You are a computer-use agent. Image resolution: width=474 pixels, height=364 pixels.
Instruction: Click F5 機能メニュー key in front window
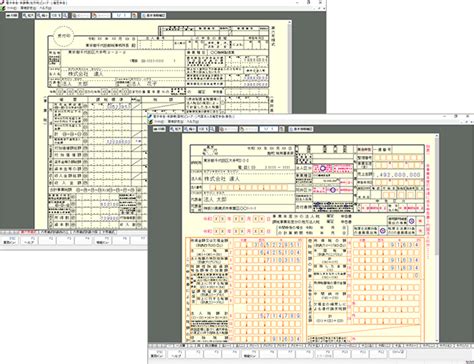249,354
